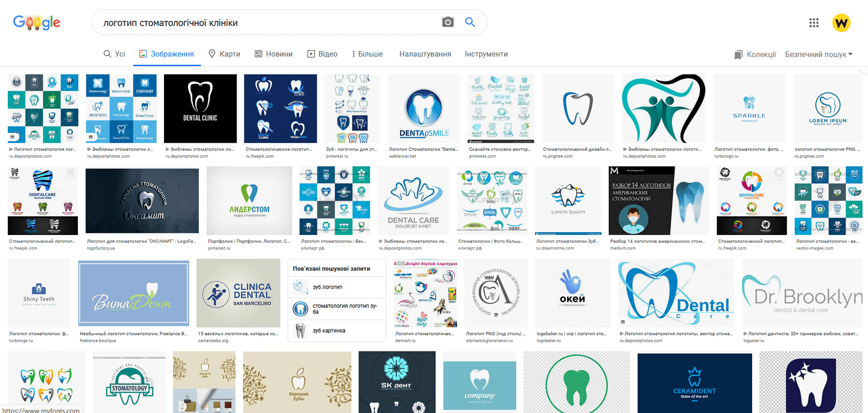Screen dimensions: 868x413
Task: Go to the Усі results tab
Action: pyautogui.click(x=114, y=54)
